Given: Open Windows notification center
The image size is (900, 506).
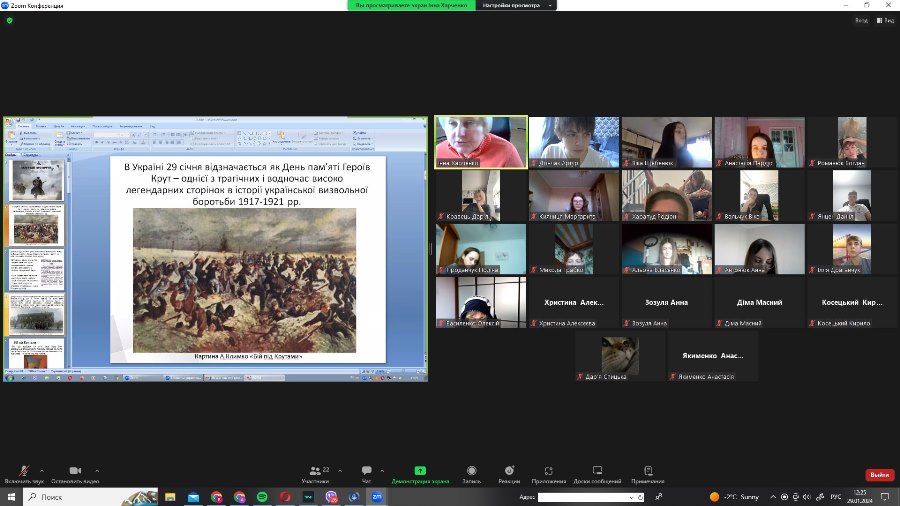Looking at the screenshot, I should (885, 497).
